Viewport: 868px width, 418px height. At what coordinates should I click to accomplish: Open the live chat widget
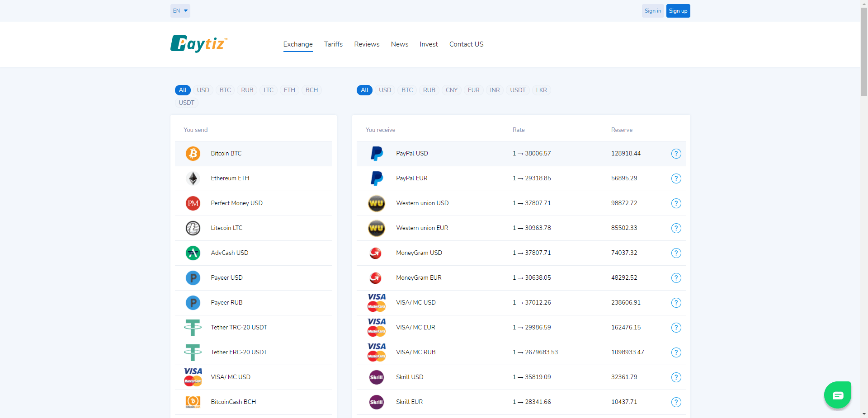click(x=837, y=395)
